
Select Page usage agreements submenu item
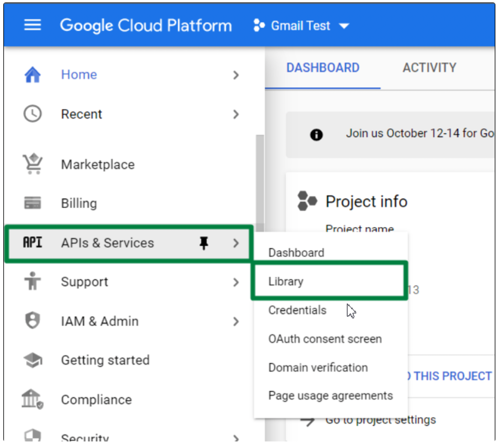330,396
